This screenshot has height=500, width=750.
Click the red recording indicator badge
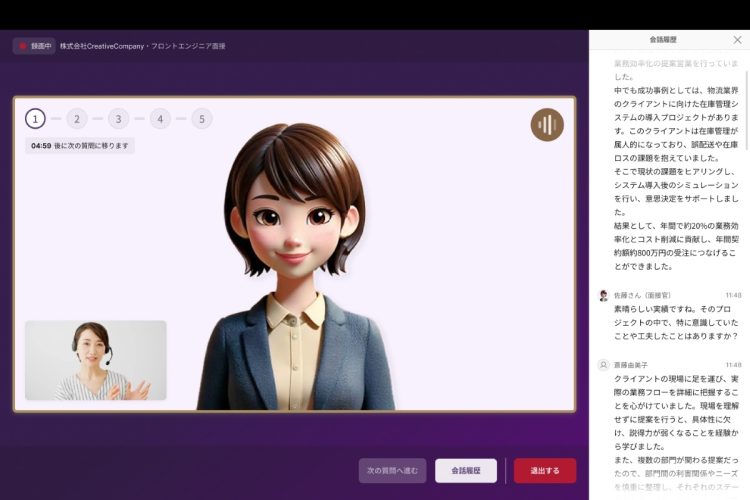(34, 46)
